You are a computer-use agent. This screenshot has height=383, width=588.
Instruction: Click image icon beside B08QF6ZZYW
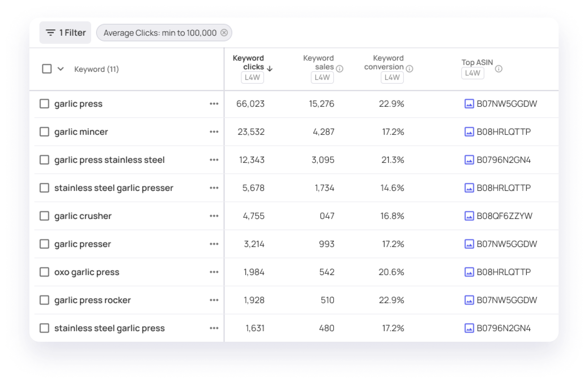(x=469, y=216)
